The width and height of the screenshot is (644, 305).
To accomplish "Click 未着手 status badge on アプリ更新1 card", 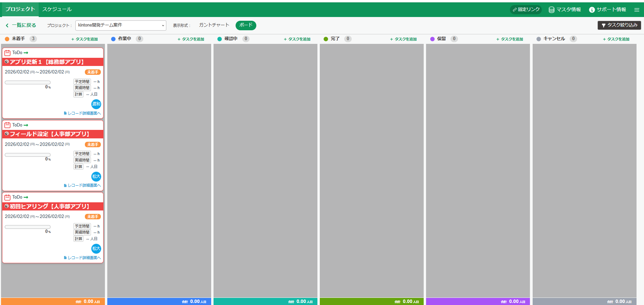I will [x=93, y=72].
